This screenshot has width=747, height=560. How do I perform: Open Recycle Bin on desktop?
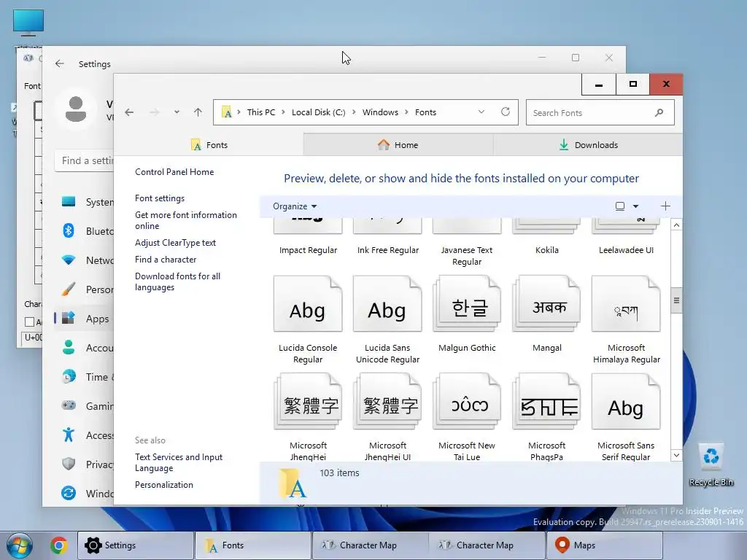click(x=711, y=464)
